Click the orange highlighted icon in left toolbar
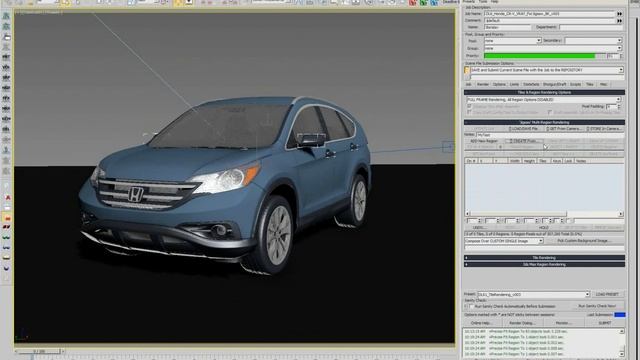The height and width of the screenshot is (360, 640). click(x=7, y=217)
